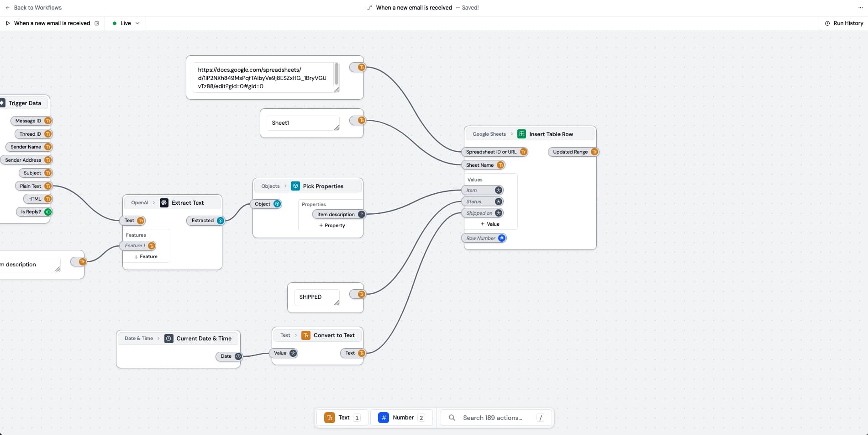Open the Objects category selector on Pick Properties
The width and height of the screenshot is (868, 435).
pos(270,186)
